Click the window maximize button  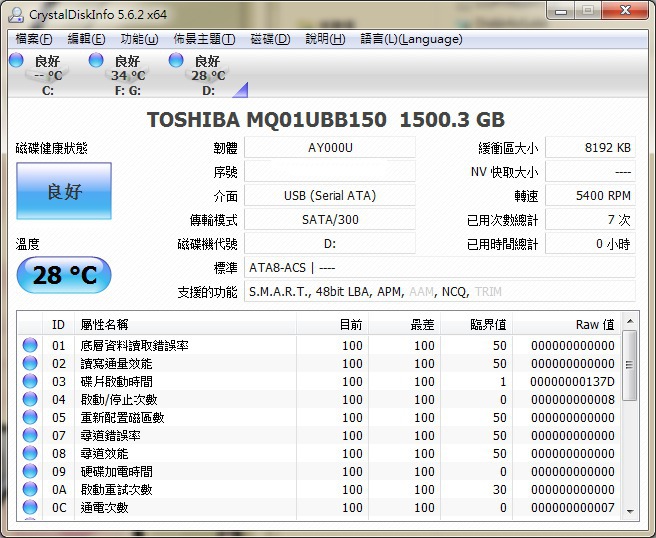tap(587, 10)
